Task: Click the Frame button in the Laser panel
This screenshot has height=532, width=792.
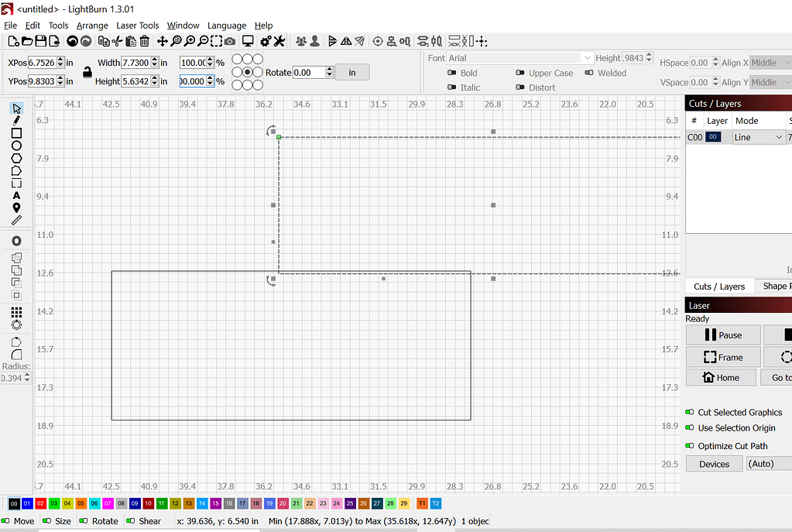Action: 722,357
